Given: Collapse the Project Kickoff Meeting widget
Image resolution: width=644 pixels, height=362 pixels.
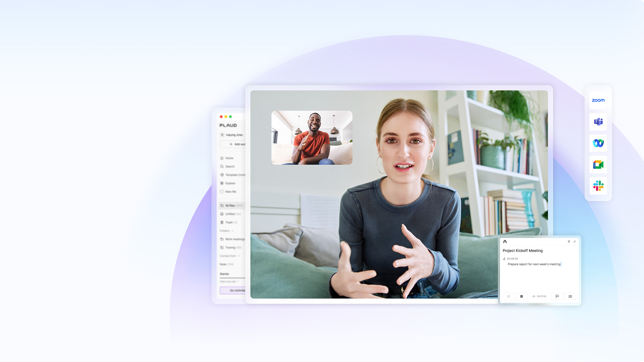Looking at the screenshot, I should (x=575, y=241).
